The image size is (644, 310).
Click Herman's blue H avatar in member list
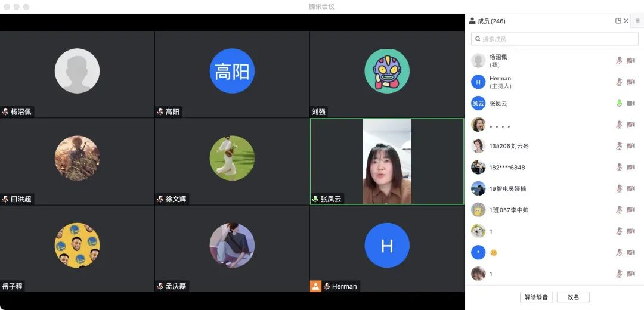click(x=478, y=82)
